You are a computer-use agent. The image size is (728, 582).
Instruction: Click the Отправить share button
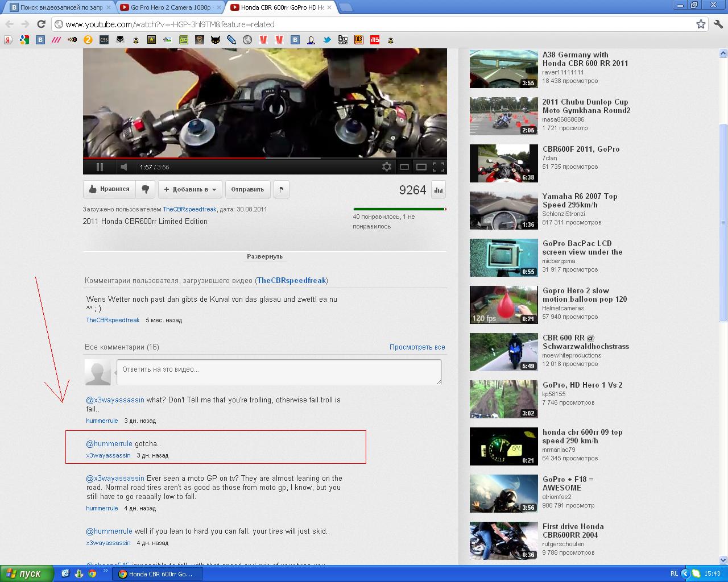[x=247, y=189]
